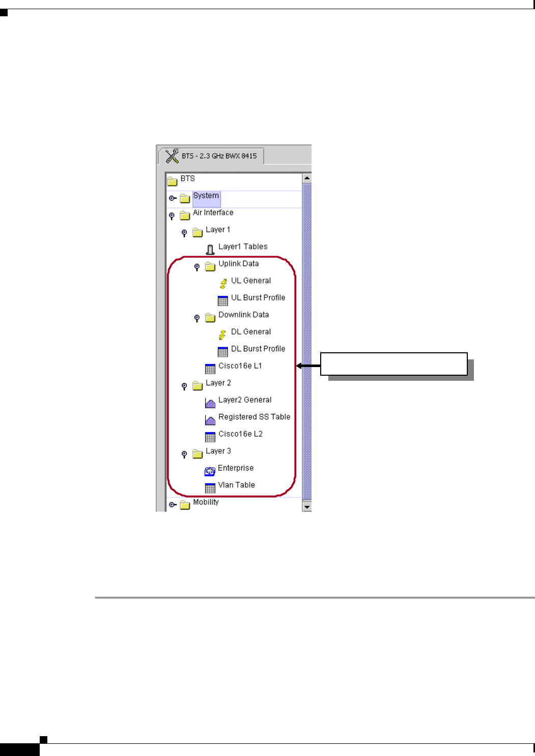Click the Layer1 Tables icon
Viewport: 535px width, 756px height.
pos(210,249)
